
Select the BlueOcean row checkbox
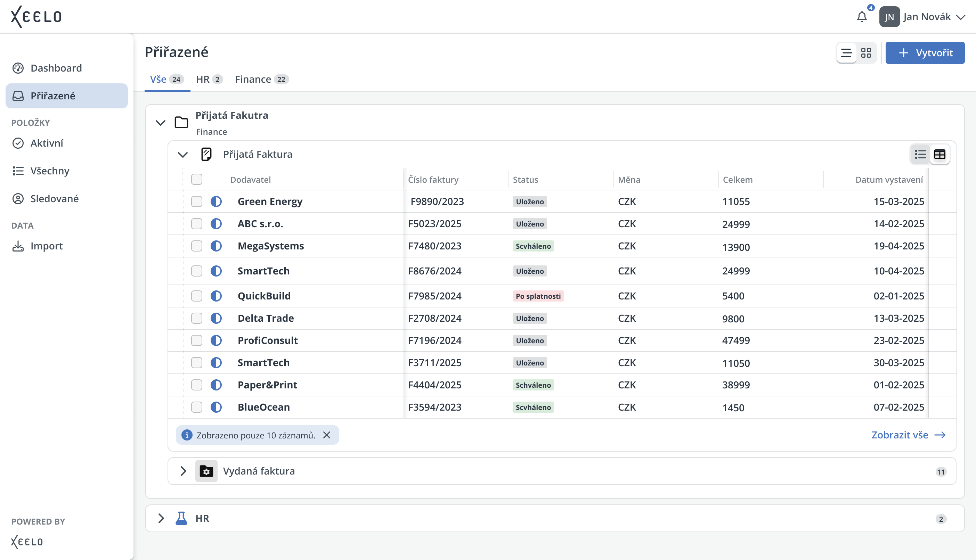197,407
